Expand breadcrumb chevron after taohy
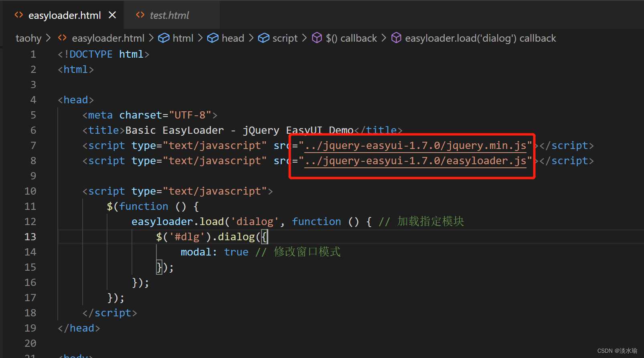Screen dimensions: 644x358 [x=49, y=38]
